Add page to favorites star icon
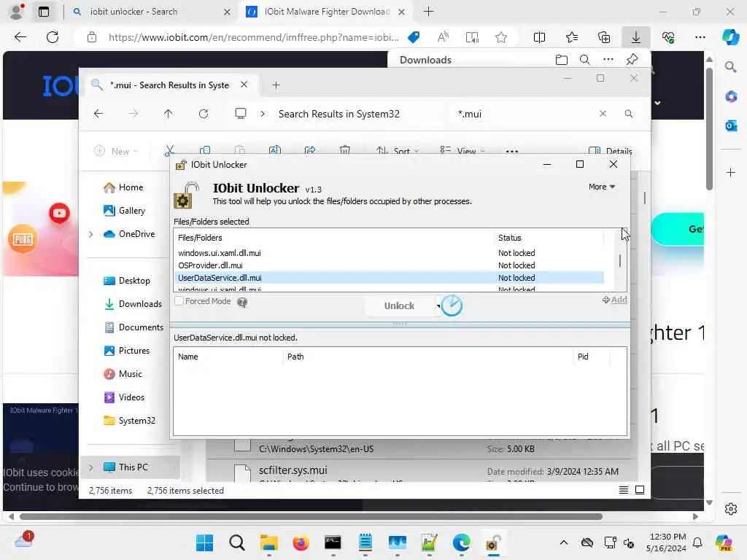This screenshot has width=747, height=560. 500,37
